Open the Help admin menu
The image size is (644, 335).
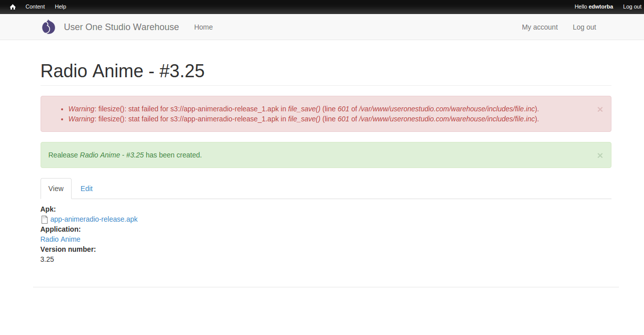[60, 7]
